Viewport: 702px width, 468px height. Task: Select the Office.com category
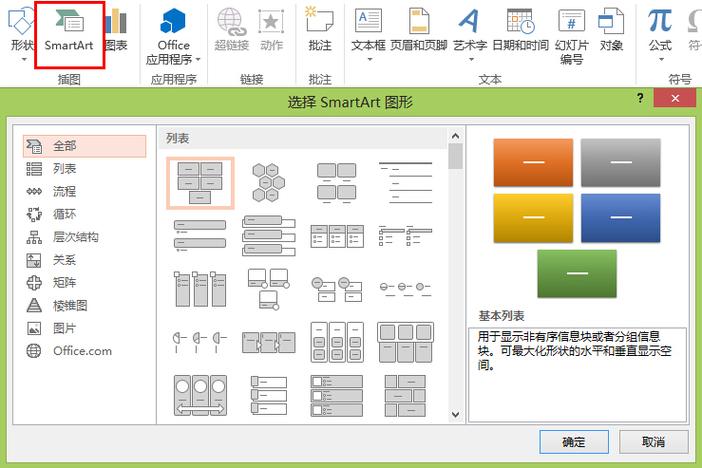(x=84, y=351)
